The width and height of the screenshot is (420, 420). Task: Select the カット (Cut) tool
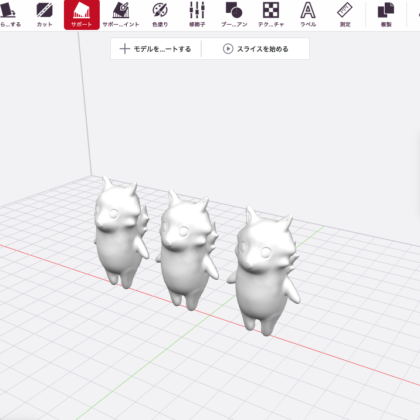(44, 15)
